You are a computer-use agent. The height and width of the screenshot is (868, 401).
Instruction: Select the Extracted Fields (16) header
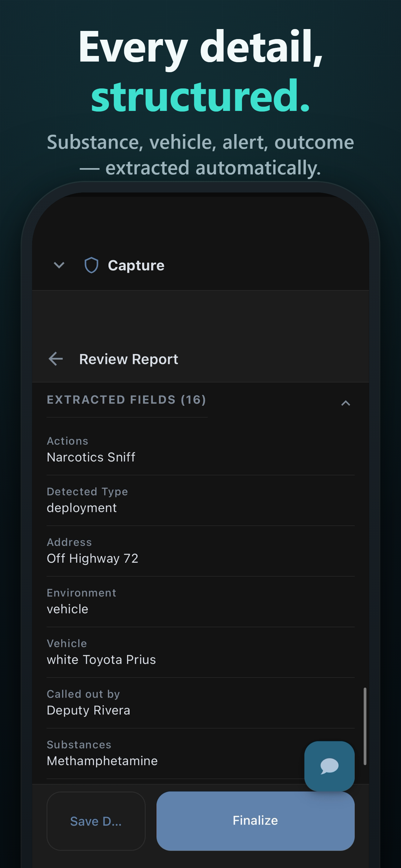pyautogui.click(x=126, y=400)
